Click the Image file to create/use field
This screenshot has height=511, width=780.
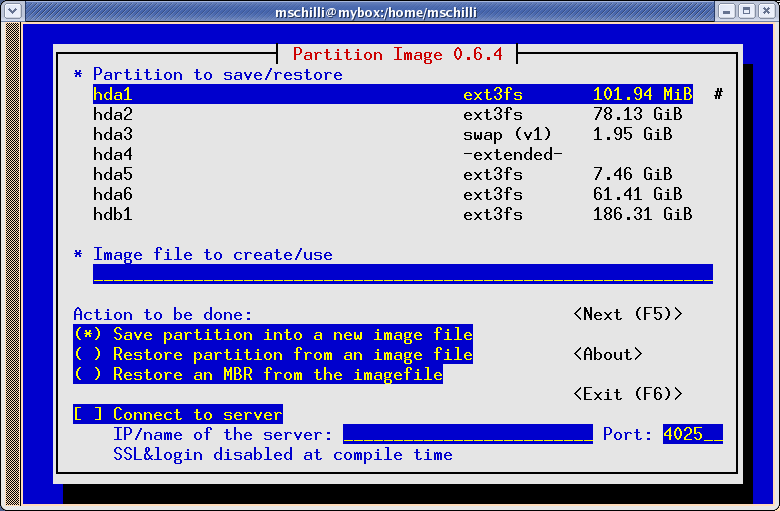[403, 274]
